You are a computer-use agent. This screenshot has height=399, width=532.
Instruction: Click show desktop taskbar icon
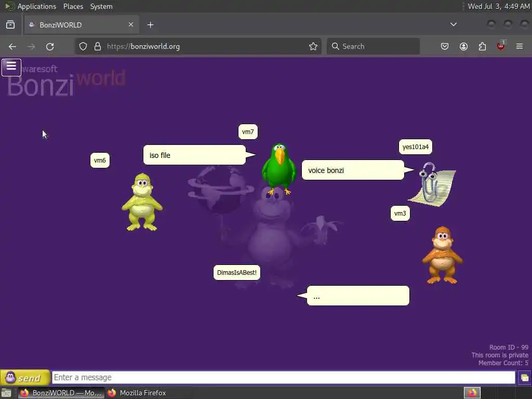point(6,393)
